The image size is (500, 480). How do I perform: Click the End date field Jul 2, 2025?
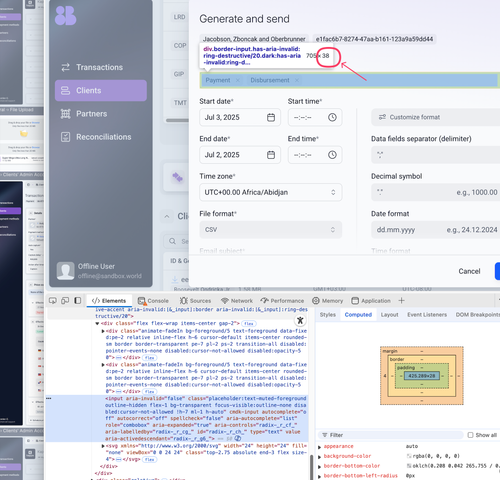(x=240, y=155)
